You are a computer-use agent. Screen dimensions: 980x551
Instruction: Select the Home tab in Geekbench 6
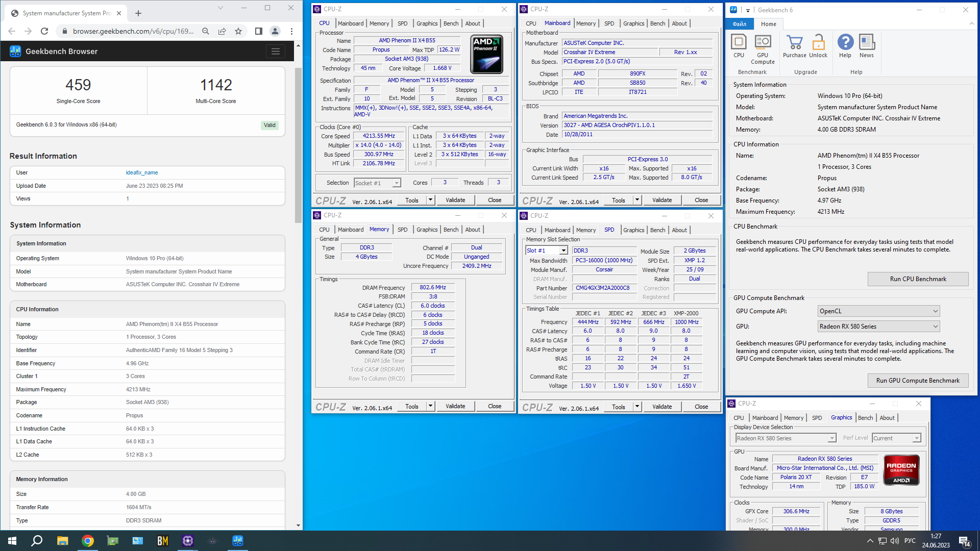click(x=768, y=24)
